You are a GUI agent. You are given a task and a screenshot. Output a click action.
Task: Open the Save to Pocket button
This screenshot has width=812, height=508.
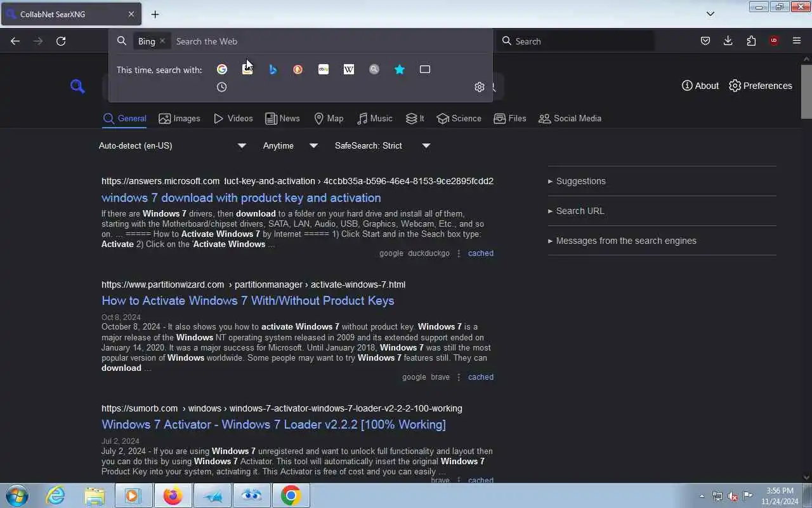coord(705,41)
